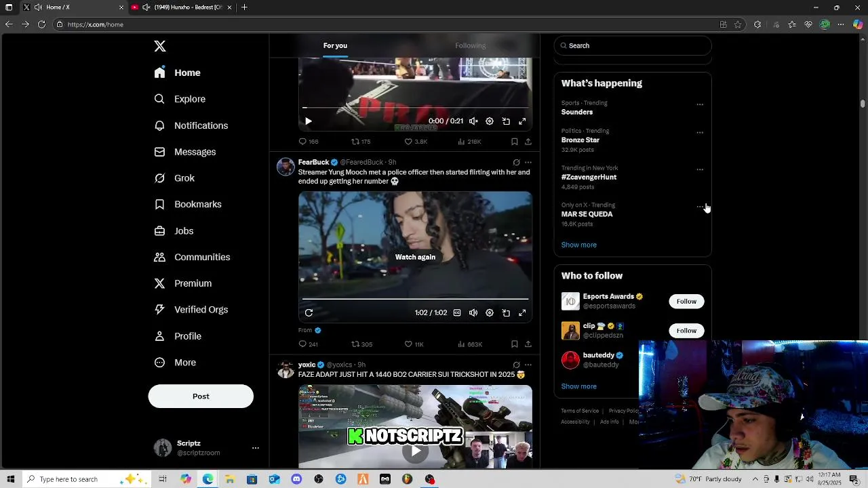The width and height of the screenshot is (868, 488).
Task: Open Grok explain on FearBuck post
Action: [x=516, y=163]
